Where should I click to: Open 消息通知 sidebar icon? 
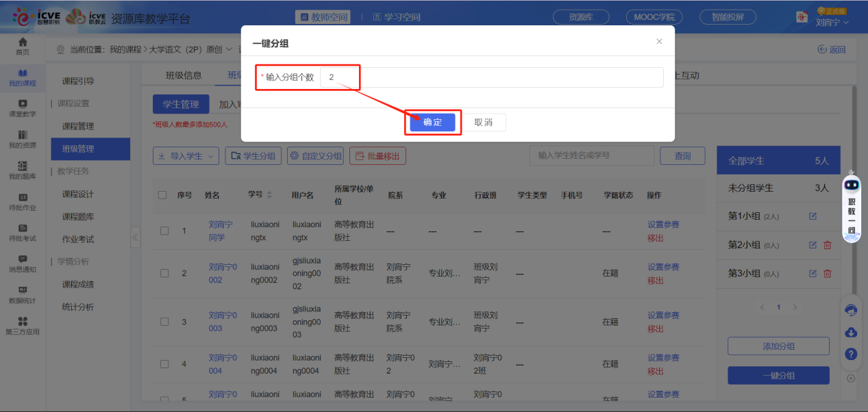pyautogui.click(x=23, y=263)
